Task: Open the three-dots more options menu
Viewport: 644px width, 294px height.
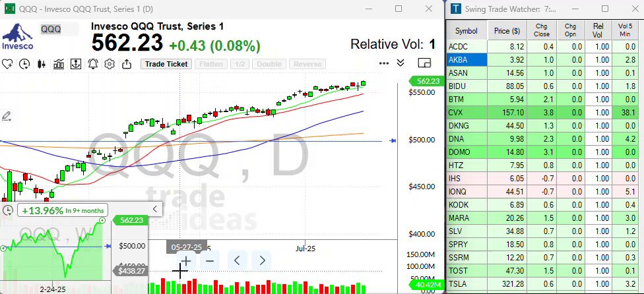Action: pos(384,63)
